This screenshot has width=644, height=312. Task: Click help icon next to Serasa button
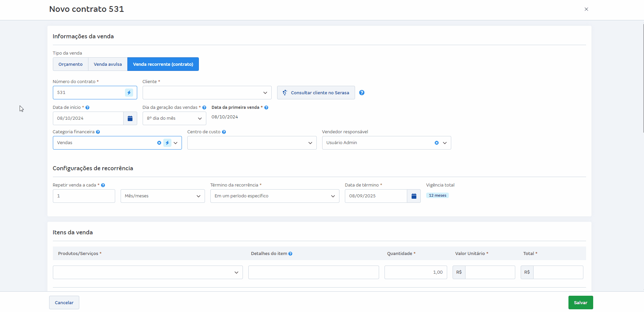point(362,93)
